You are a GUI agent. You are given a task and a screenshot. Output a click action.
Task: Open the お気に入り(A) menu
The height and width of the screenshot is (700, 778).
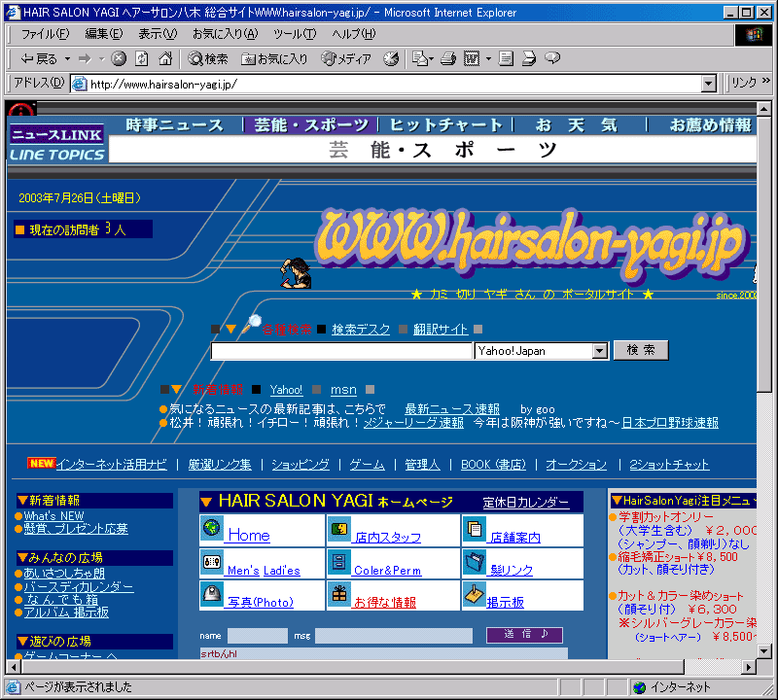tap(226, 34)
